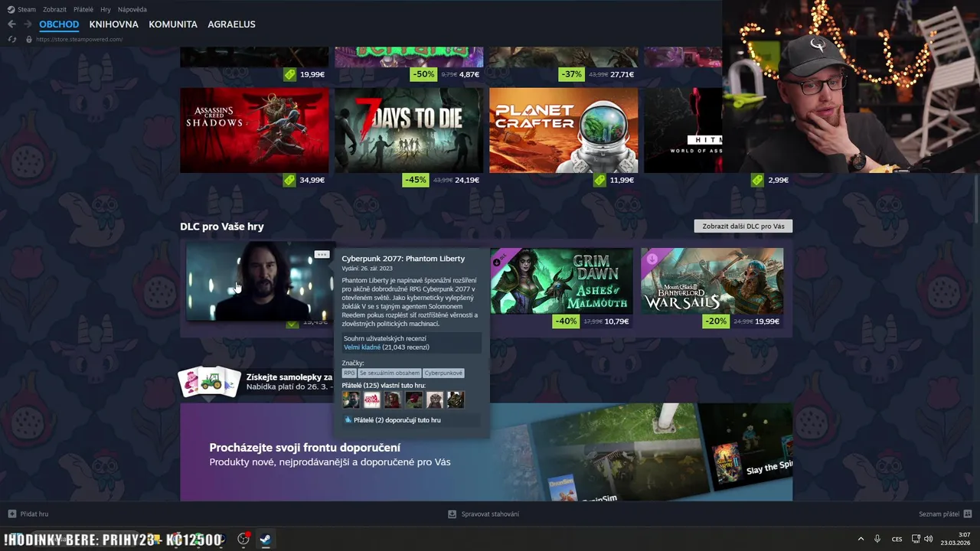Click the -40% Grim Dawn discount badge
Image resolution: width=980 pixels, height=551 pixels.
tap(565, 321)
